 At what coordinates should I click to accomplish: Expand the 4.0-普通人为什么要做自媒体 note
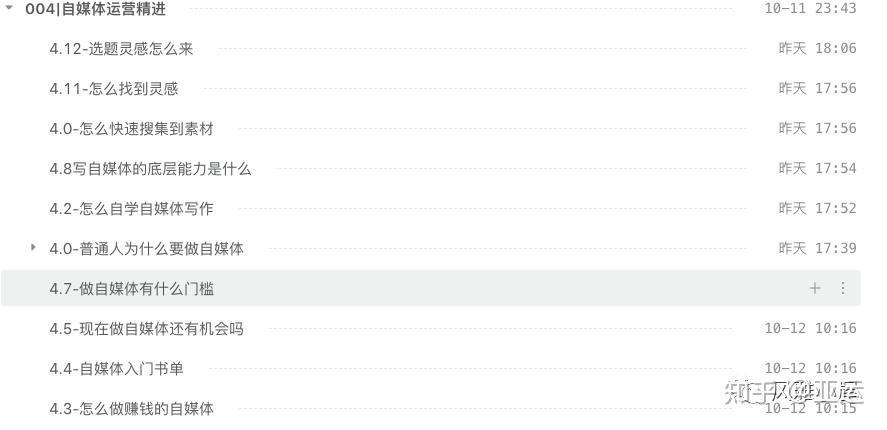click(34, 247)
